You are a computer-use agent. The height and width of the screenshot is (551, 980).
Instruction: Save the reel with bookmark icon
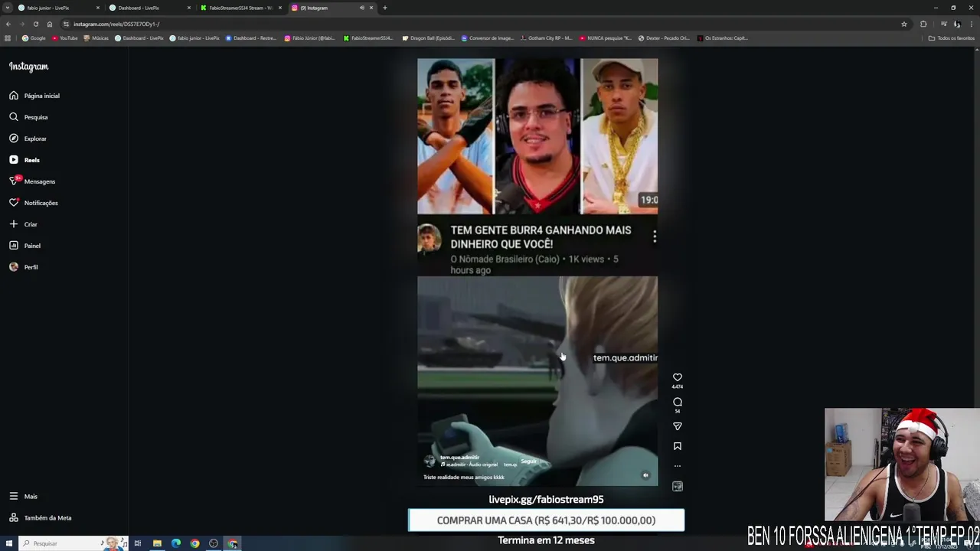point(678,446)
